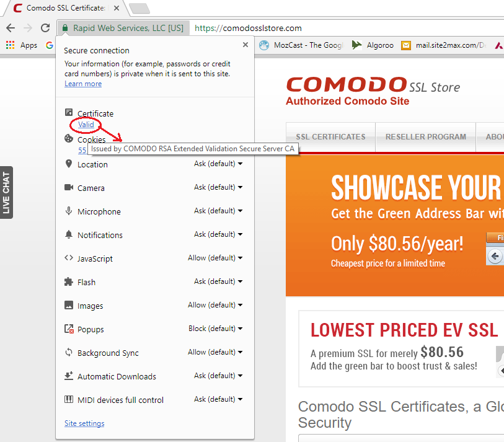Click the Cookies icon in the popup
Viewport: 504px width, 442px height.
click(69, 138)
